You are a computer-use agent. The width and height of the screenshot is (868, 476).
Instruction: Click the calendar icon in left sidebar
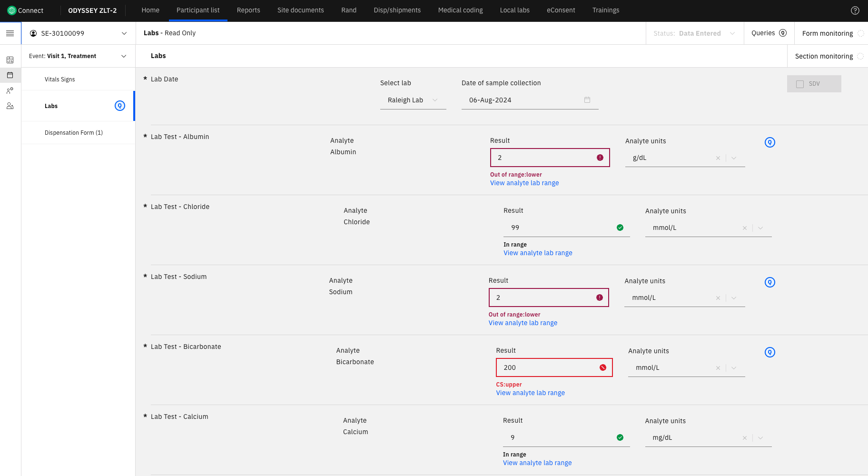click(x=10, y=75)
